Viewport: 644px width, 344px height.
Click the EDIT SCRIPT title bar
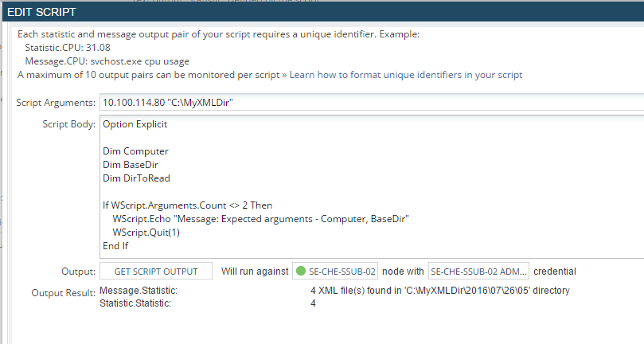tap(318, 13)
